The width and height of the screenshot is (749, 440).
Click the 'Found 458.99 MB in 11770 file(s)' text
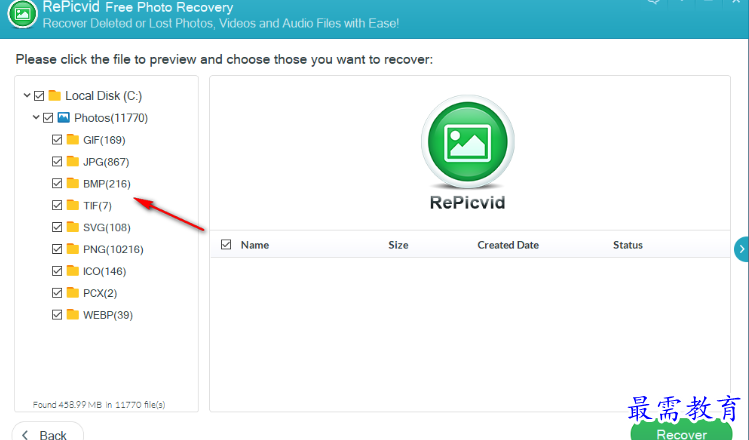point(99,405)
